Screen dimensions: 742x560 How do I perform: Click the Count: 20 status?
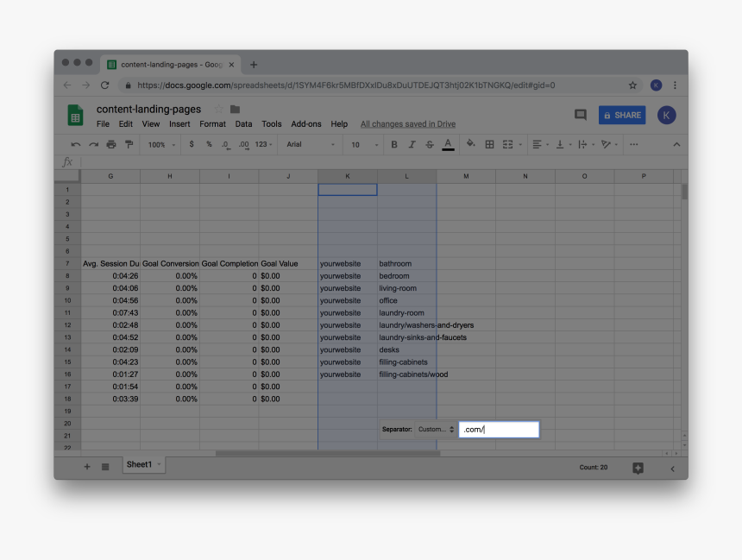[x=593, y=467]
